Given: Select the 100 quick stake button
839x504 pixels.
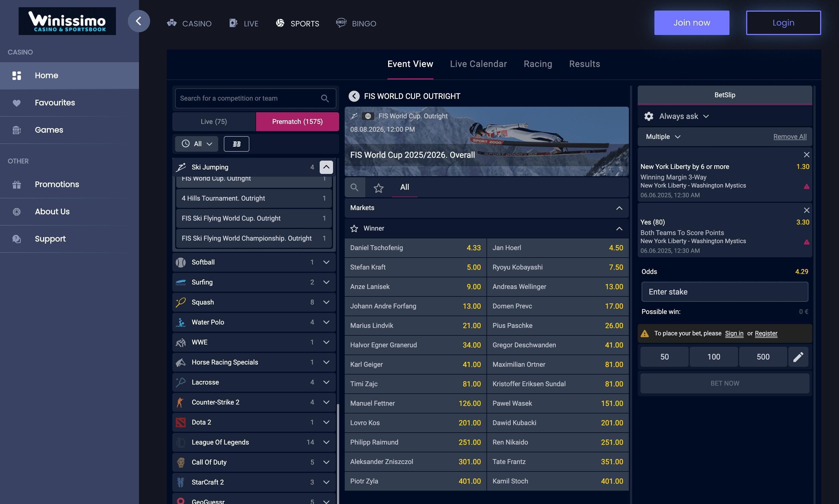Looking at the screenshot, I should pos(714,356).
